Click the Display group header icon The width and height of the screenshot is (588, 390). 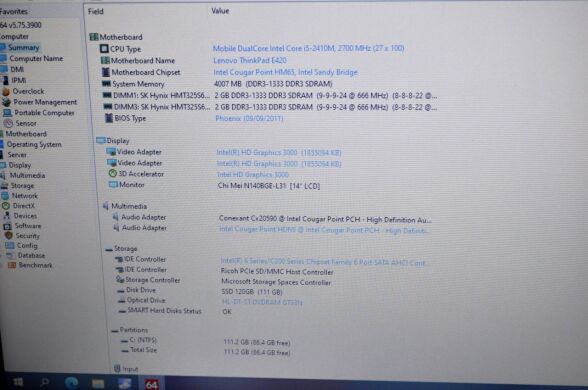[100, 140]
